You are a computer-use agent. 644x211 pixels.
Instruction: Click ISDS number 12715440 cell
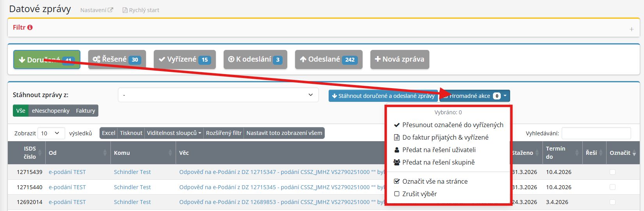tap(30, 187)
